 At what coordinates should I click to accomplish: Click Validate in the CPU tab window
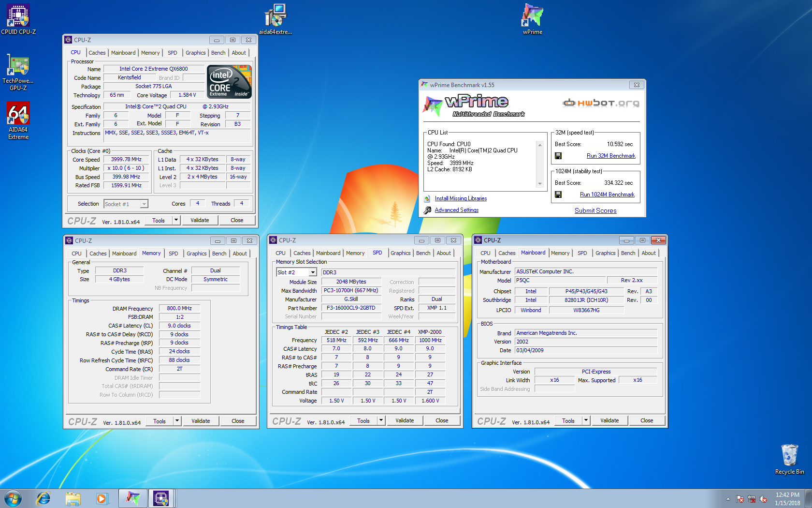pyautogui.click(x=200, y=220)
